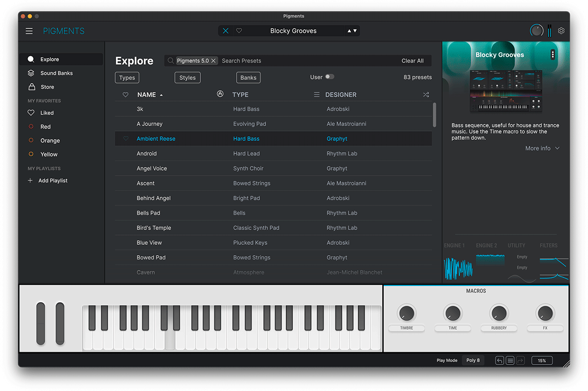This screenshot has height=391, width=588.
Task: Click the Engine 1 waveform preview
Action: pyautogui.click(x=458, y=268)
